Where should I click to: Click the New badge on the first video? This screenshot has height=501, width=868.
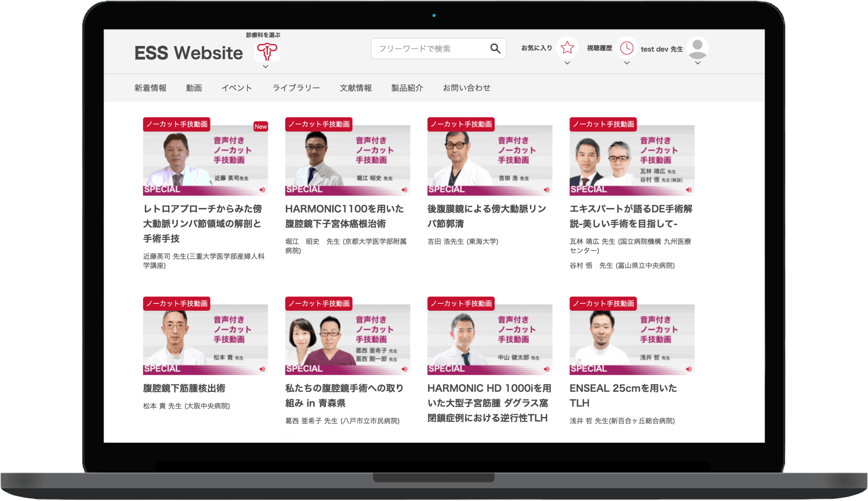[261, 127]
